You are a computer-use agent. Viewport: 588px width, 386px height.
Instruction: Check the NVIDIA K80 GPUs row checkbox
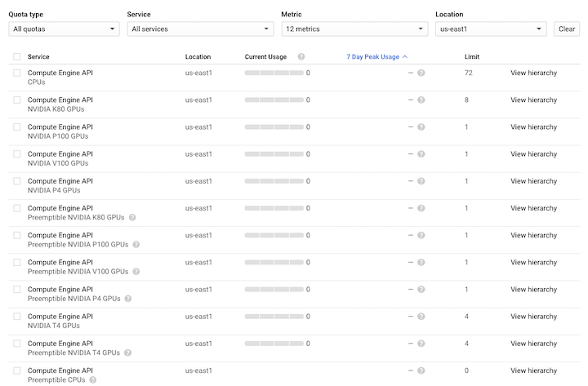point(17,100)
